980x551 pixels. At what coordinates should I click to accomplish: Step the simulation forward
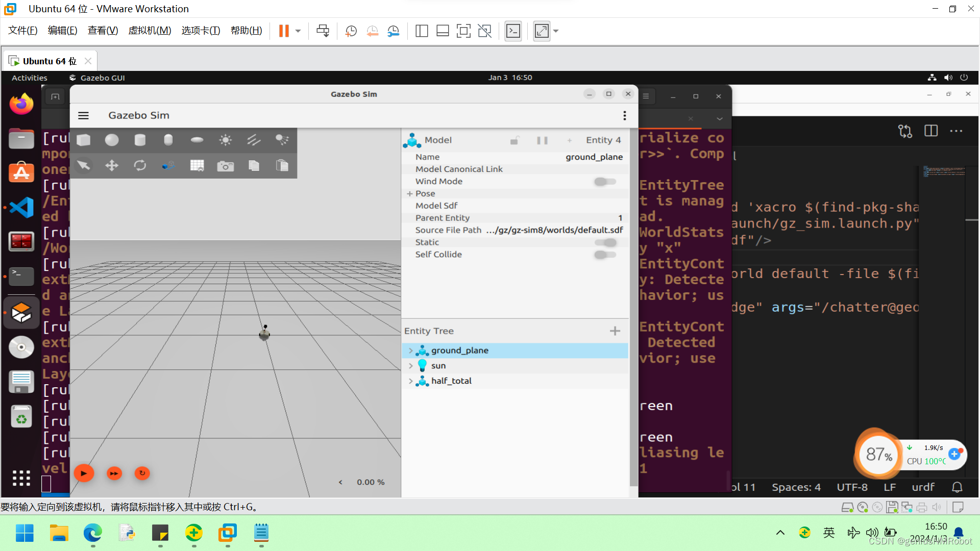pos(114,473)
